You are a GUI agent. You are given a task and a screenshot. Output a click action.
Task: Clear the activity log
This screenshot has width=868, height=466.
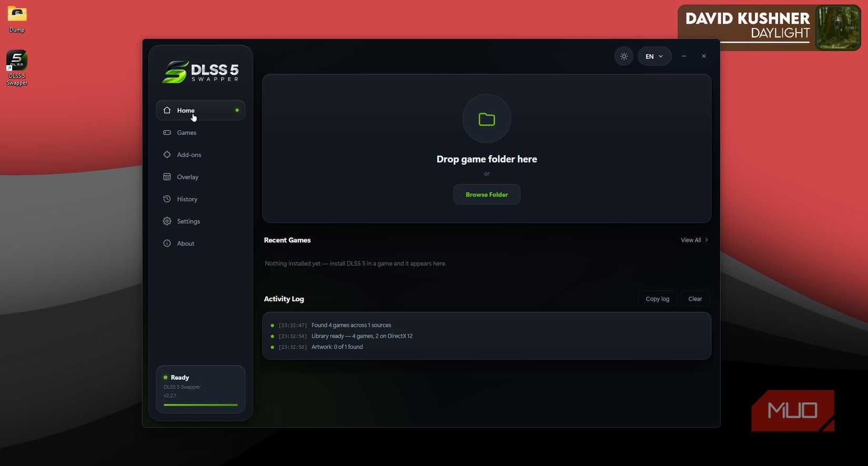(695, 299)
